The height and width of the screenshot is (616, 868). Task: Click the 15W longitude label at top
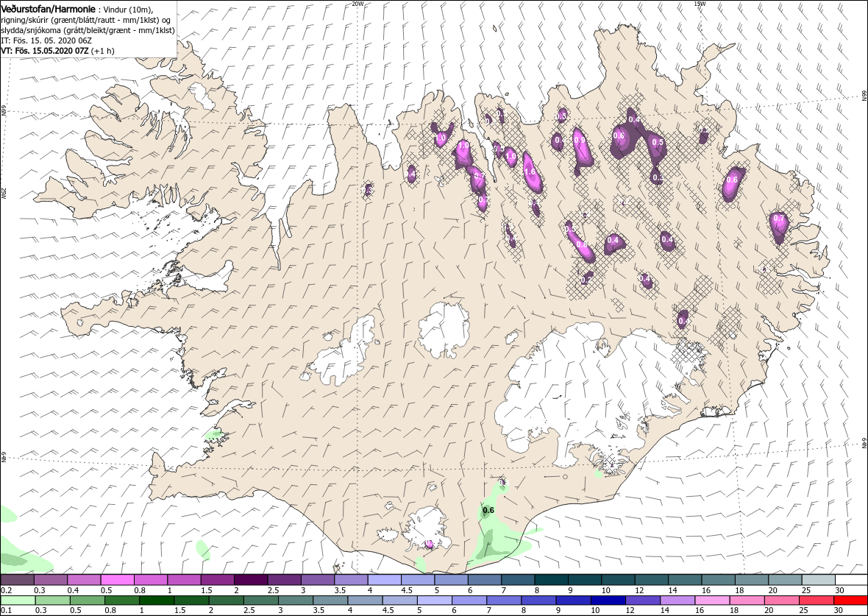(x=699, y=4)
